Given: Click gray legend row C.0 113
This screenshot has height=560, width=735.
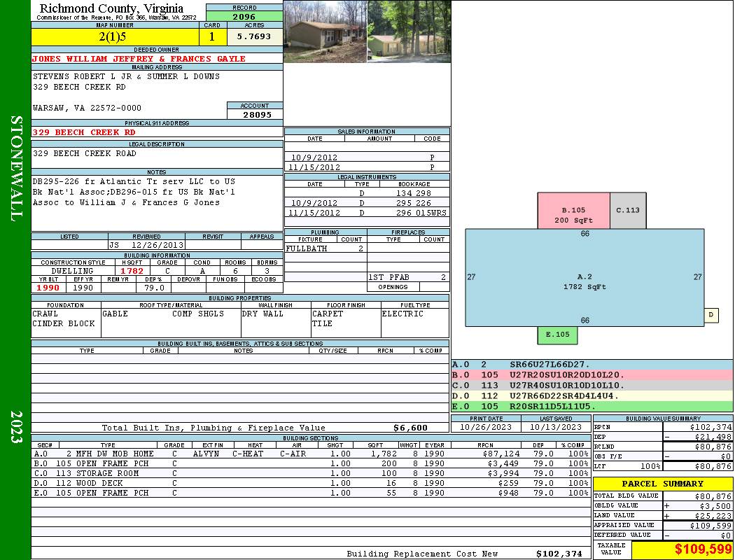Looking at the screenshot, I should [592, 385].
